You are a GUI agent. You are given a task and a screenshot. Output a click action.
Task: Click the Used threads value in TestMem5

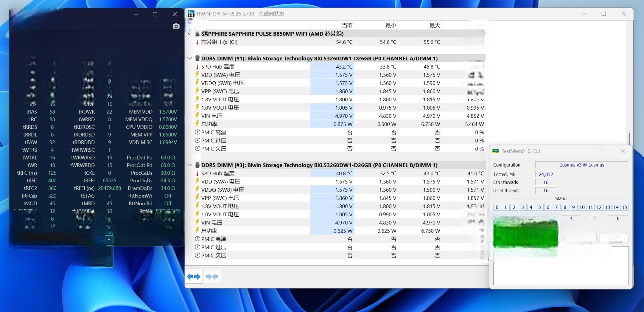[546, 191]
